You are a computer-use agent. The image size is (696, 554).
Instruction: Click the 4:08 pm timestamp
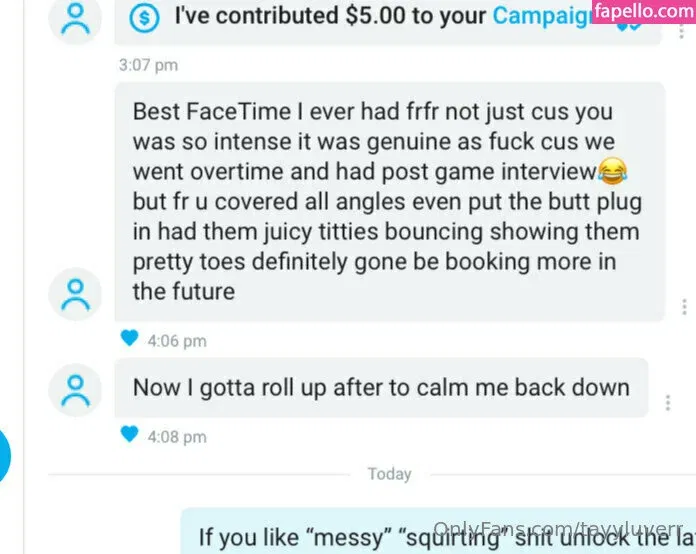(177, 437)
